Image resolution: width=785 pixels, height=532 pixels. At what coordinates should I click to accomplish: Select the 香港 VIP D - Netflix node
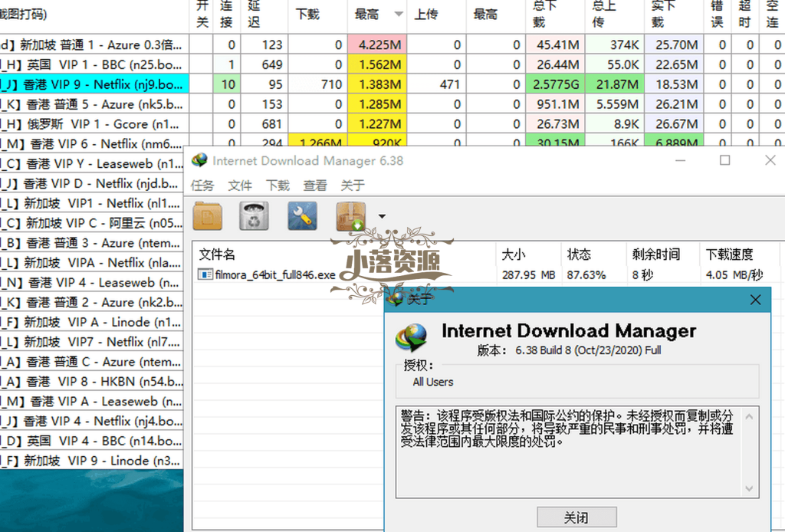click(x=92, y=183)
